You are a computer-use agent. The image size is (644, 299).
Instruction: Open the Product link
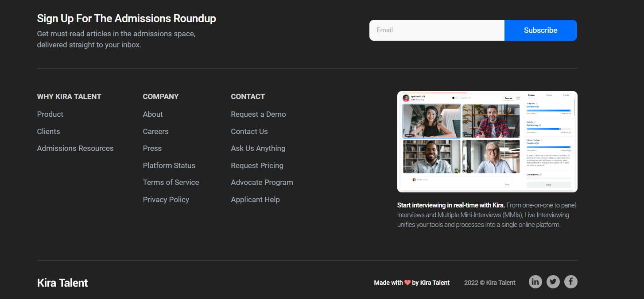click(x=50, y=114)
